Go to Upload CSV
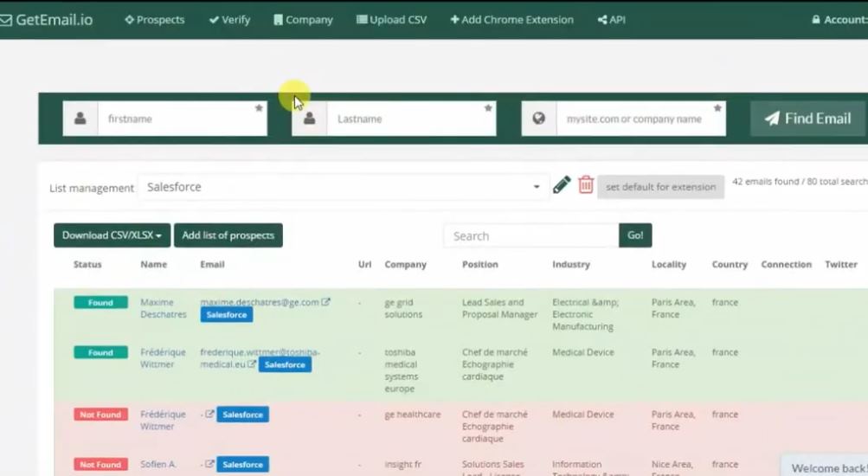Image resolution: width=868 pixels, height=476 pixels. click(x=391, y=20)
